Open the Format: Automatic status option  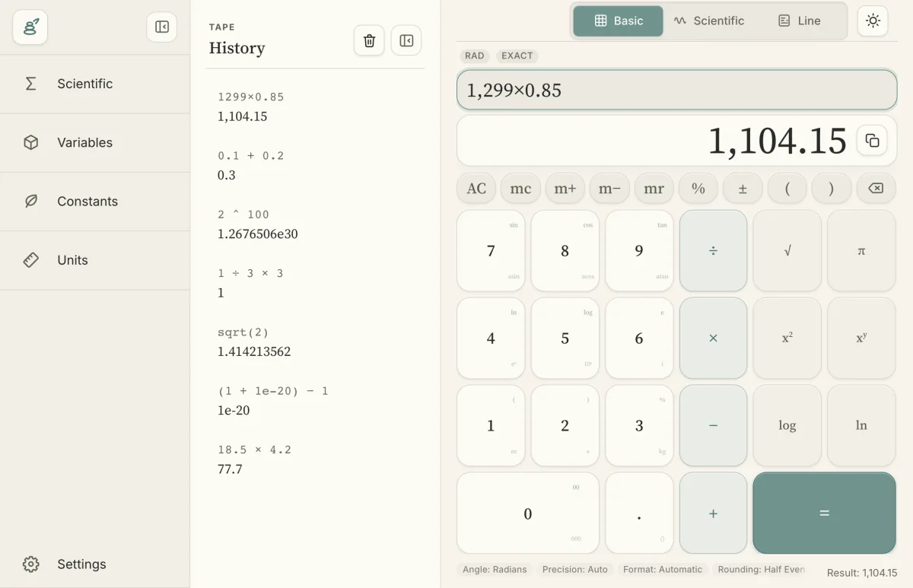click(663, 569)
